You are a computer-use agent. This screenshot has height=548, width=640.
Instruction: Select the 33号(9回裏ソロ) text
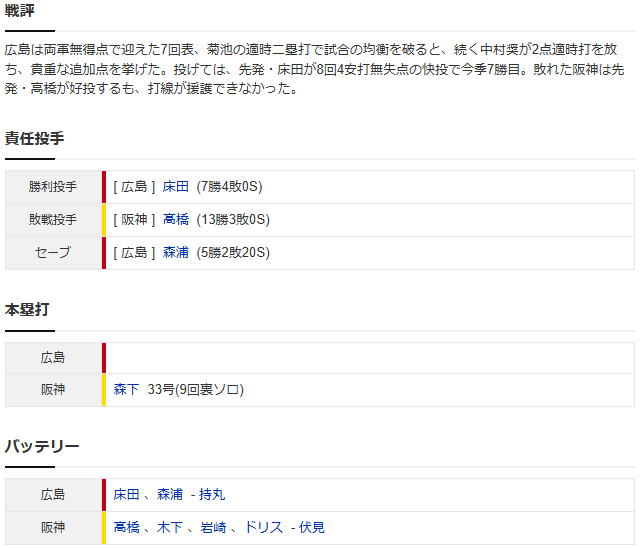point(196,389)
